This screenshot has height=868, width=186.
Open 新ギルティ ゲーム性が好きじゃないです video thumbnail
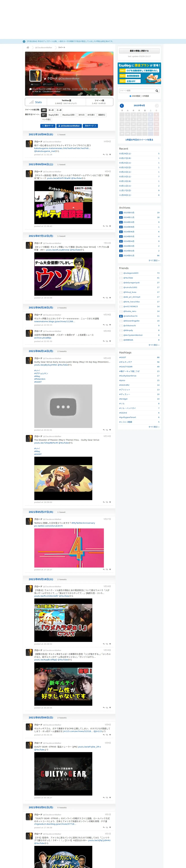(x=63, y=684)
